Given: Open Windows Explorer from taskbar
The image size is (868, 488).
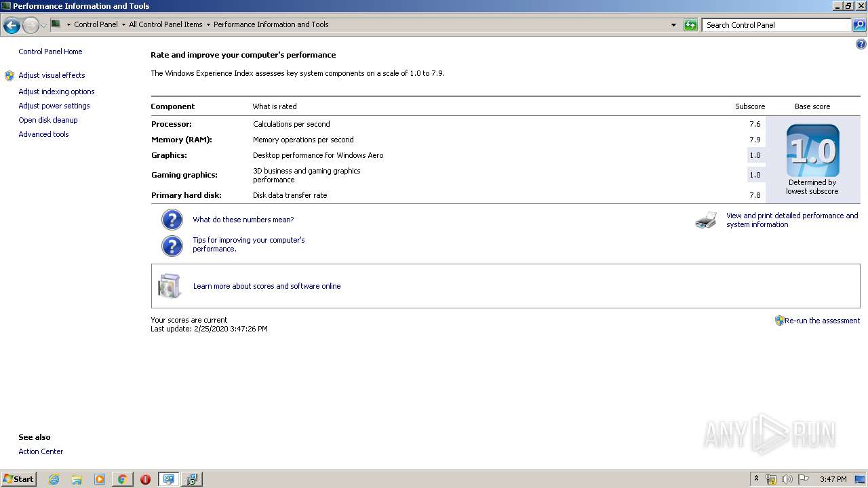Looking at the screenshot, I should [x=77, y=479].
